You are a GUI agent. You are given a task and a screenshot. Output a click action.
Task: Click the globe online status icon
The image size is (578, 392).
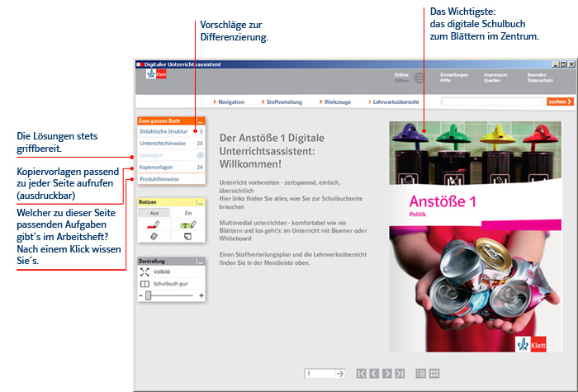[419, 78]
